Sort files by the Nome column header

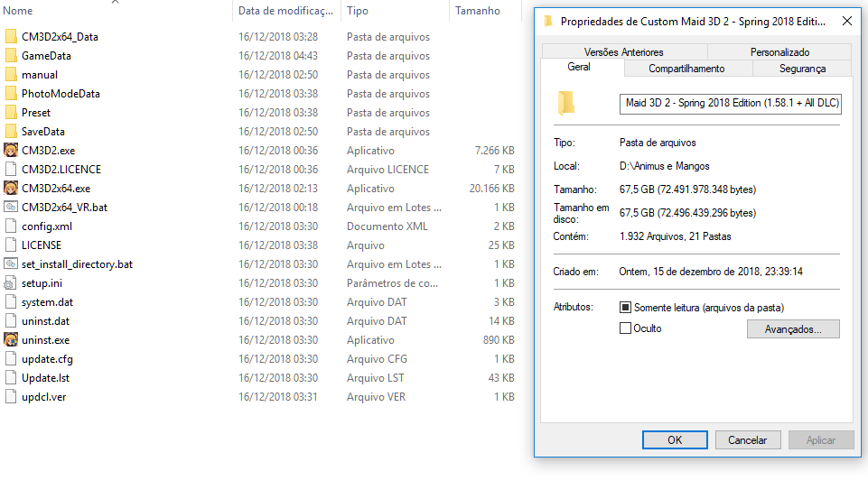tap(116, 11)
